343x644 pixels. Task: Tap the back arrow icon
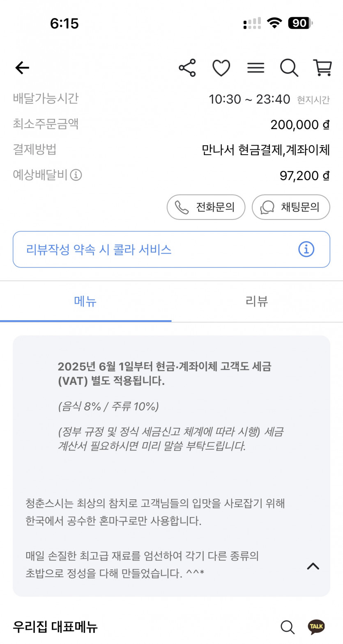pyautogui.click(x=23, y=68)
